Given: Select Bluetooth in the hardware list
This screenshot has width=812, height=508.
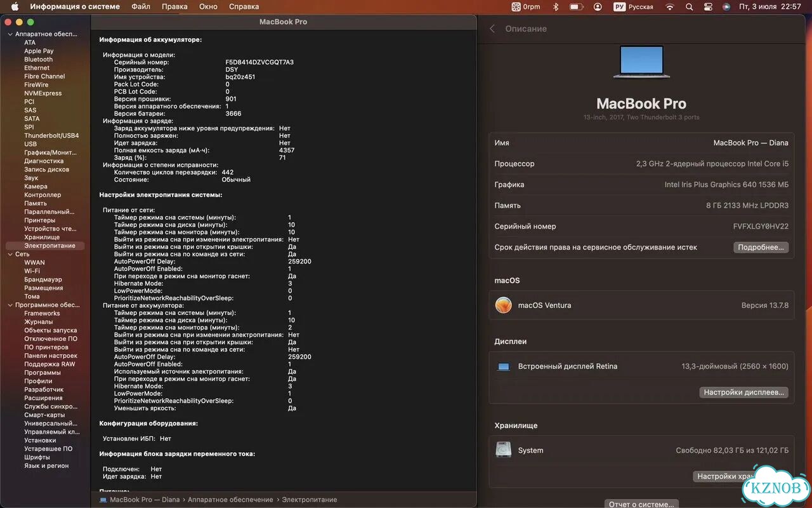Looking at the screenshot, I should click(x=39, y=59).
